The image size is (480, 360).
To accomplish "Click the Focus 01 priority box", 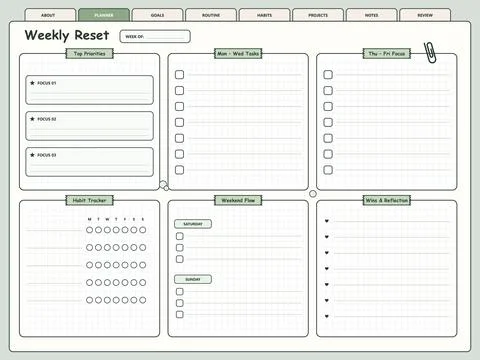I will [89, 90].
